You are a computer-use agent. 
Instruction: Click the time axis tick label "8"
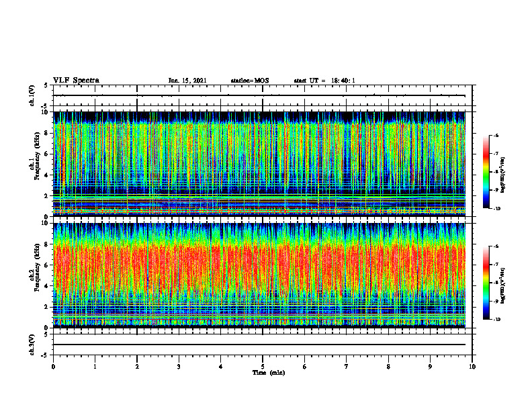388,367
